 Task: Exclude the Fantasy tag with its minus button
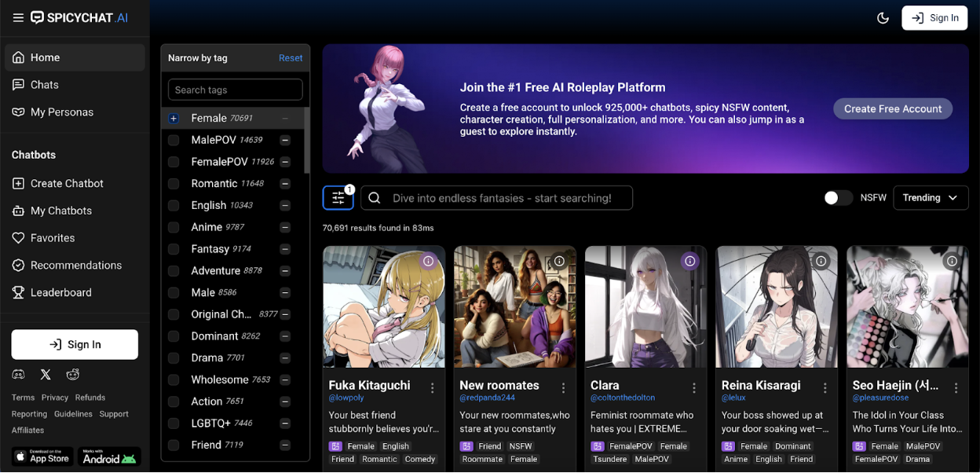[285, 249]
